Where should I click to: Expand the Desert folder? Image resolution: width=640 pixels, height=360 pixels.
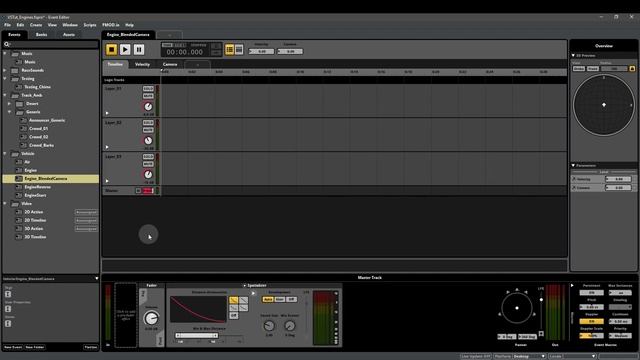tap(9, 104)
